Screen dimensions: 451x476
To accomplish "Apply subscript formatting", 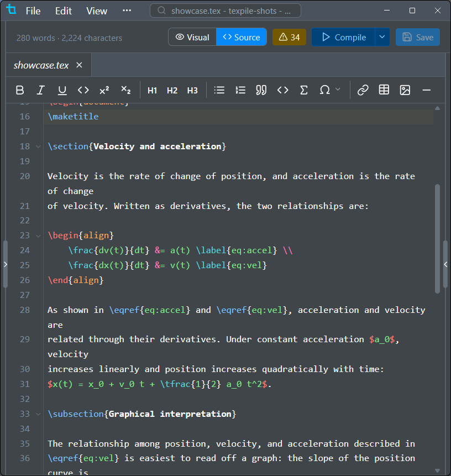I will click(125, 90).
